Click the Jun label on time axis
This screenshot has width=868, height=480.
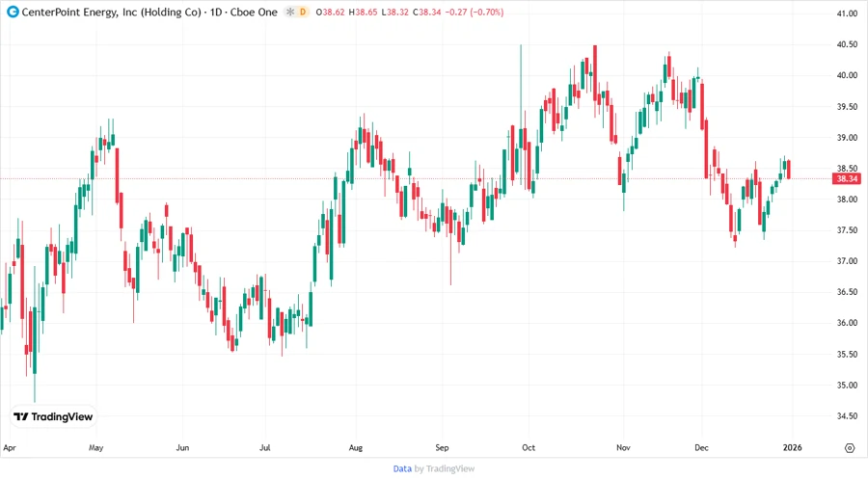182,448
